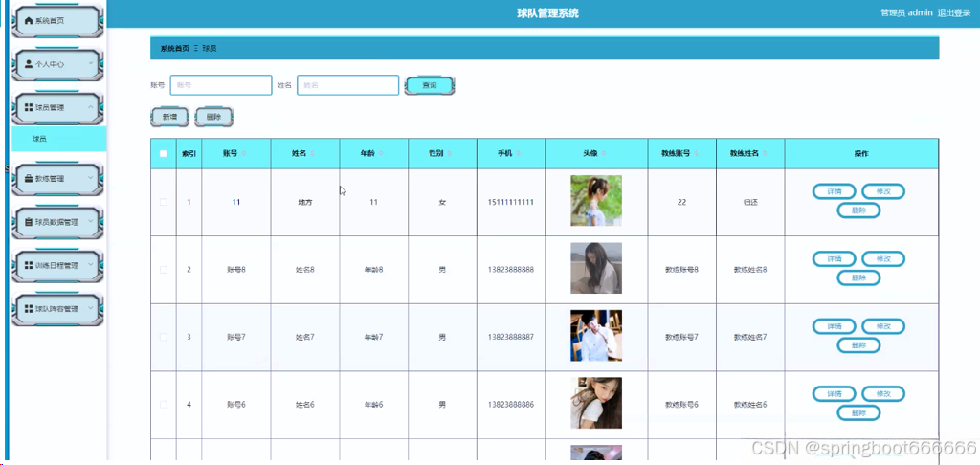
Task: Open the 系统首页 sidebar menu item
Action: [x=57, y=21]
